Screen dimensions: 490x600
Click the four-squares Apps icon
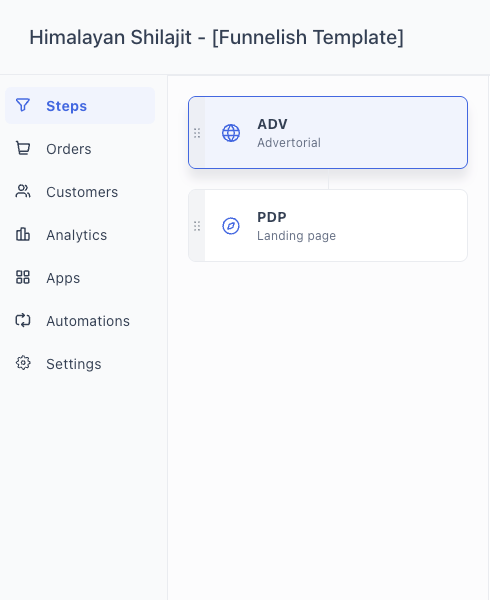[x=23, y=277]
